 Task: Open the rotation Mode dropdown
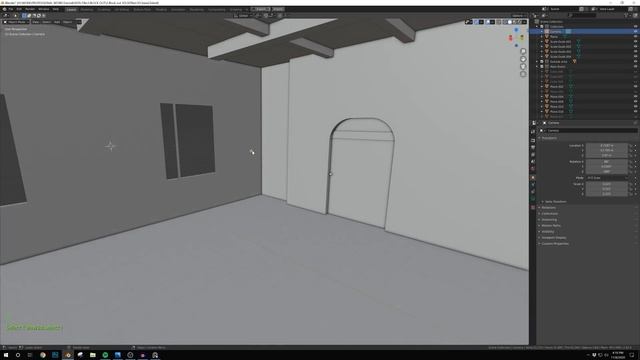click(x=607, y=178)
